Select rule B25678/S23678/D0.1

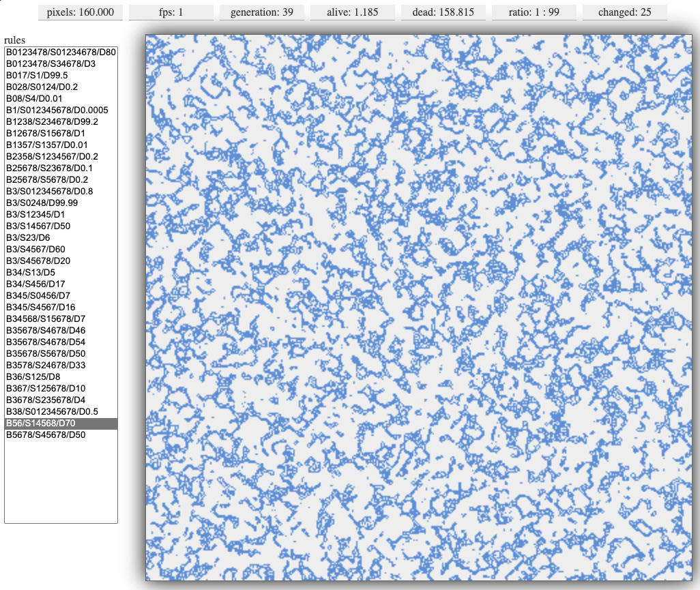point(61,168)
